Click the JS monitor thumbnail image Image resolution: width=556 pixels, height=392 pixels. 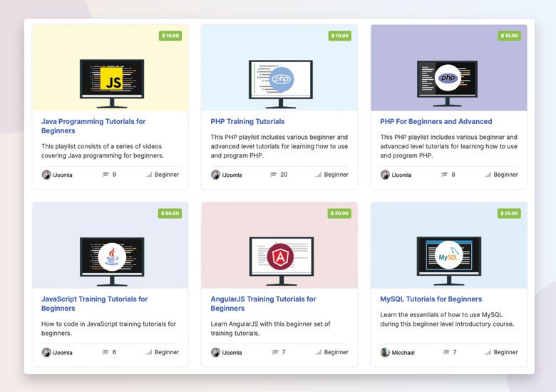click(x=112, y=83)
